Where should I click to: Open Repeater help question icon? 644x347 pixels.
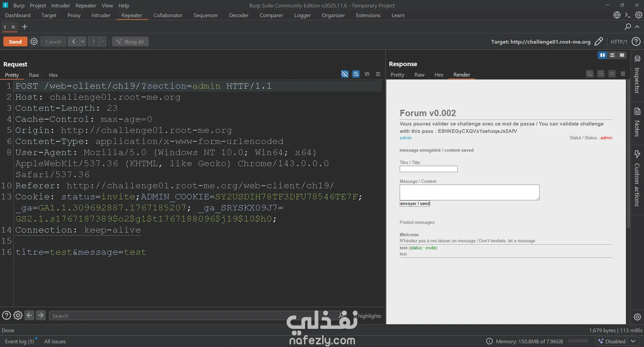coord(636,42)
